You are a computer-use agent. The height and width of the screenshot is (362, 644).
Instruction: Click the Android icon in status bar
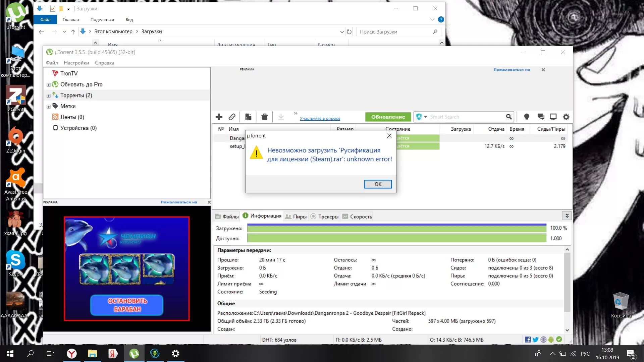(x=551, y=340)
